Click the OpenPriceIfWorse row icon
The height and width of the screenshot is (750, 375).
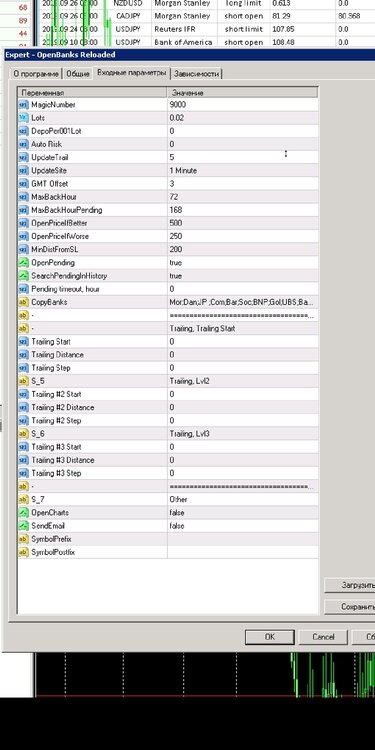(x=23, y=236)
